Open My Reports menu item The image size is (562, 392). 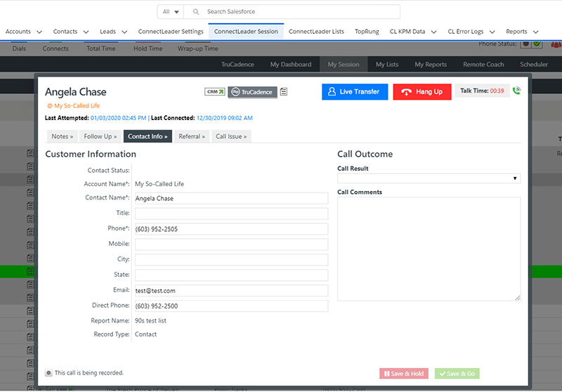[431, 65]
